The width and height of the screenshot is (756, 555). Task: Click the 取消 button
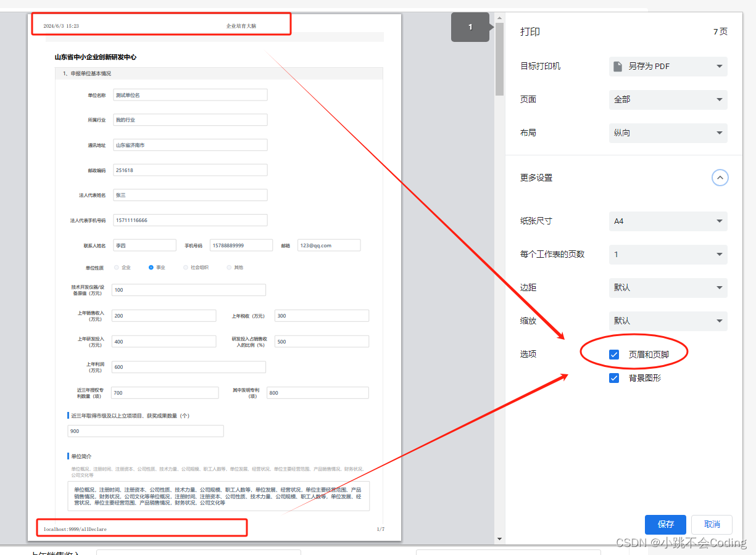tap(711, 525)
